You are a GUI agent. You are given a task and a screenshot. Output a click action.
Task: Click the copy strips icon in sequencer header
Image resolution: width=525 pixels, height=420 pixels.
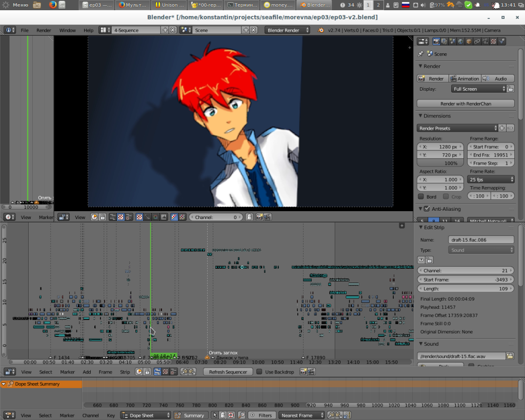coord(184,372)
